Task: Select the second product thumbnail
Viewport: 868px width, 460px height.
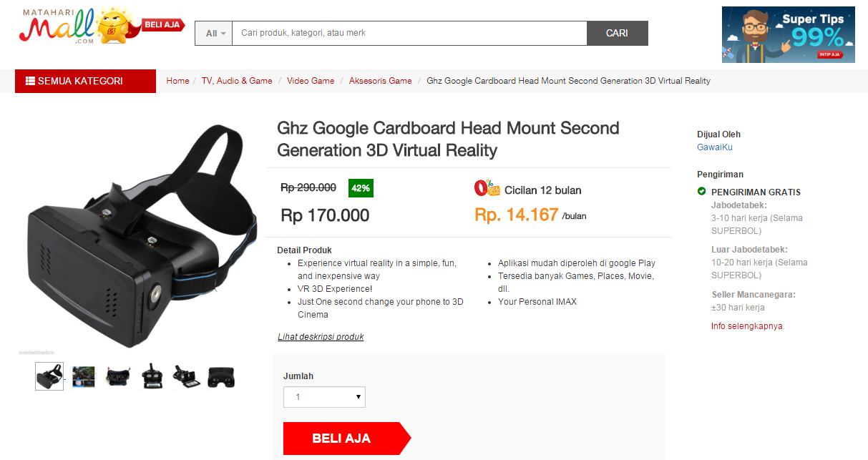Action: 84,376
